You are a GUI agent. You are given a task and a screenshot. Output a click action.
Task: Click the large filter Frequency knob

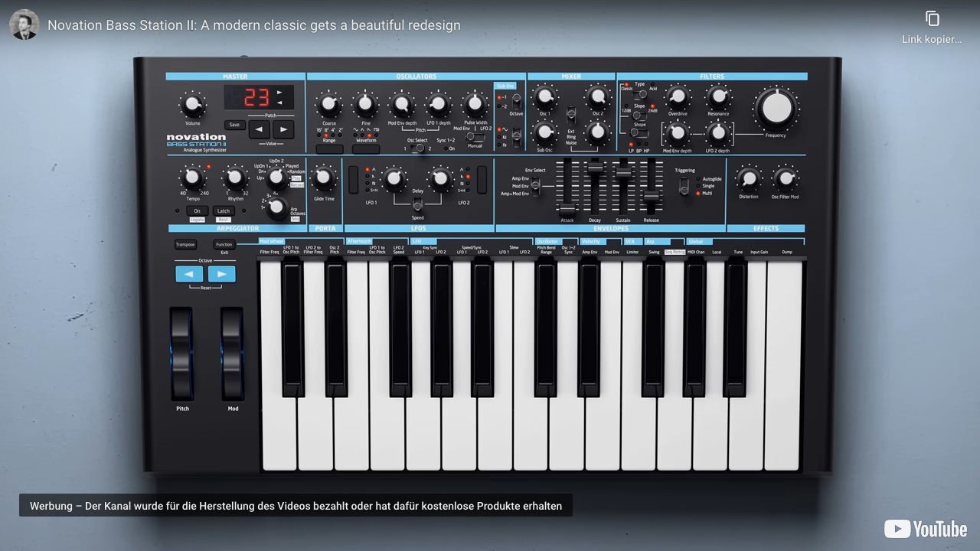pyautogui.click(x=776, y=109)
